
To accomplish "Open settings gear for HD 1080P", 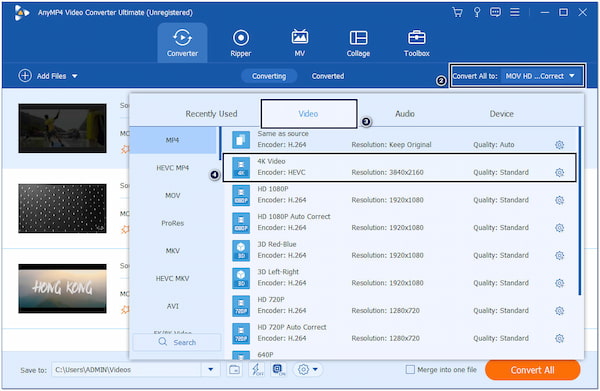I will (x=559, y=200).
